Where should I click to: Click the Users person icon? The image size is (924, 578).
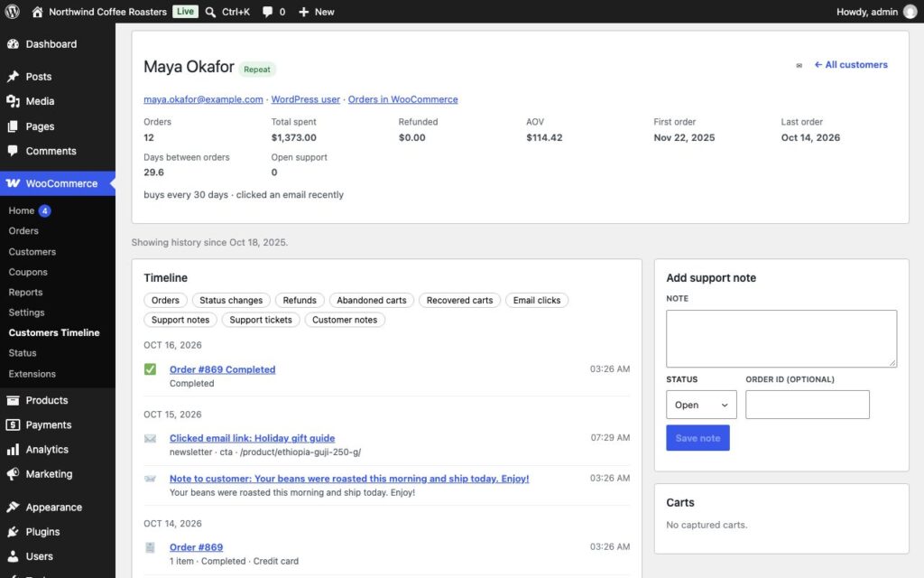point(13,556)
